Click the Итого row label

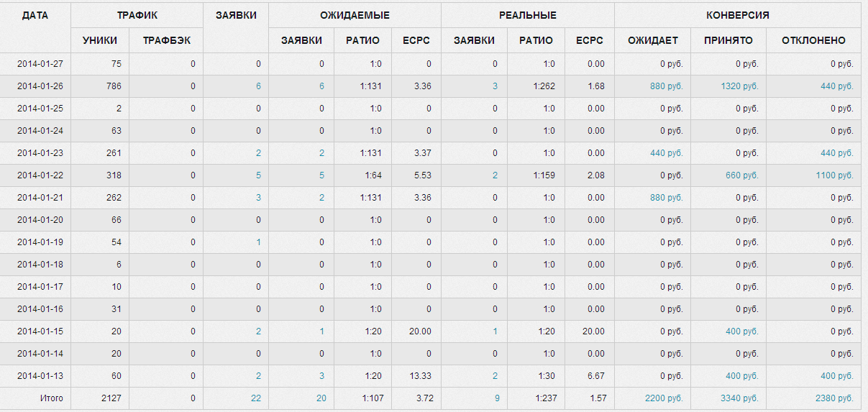[51, 398]
